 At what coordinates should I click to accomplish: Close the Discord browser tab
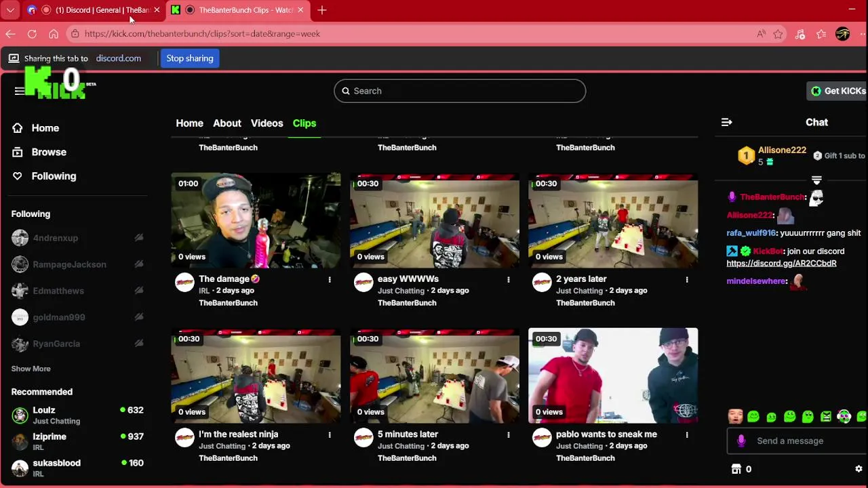pyautogui.click(x=157, y=10)
